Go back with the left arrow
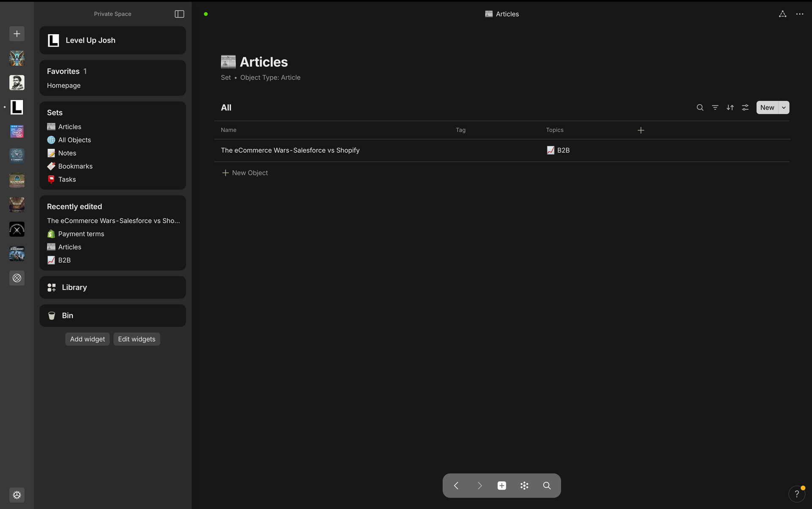Viewport: 812px width, 509px height. tap(456, 485)
